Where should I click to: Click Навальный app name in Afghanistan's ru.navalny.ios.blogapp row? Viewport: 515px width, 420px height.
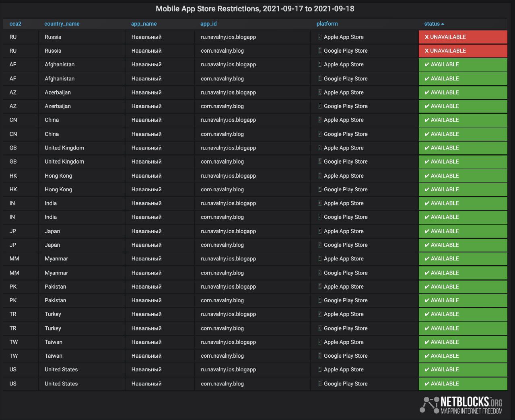point(146,64)
